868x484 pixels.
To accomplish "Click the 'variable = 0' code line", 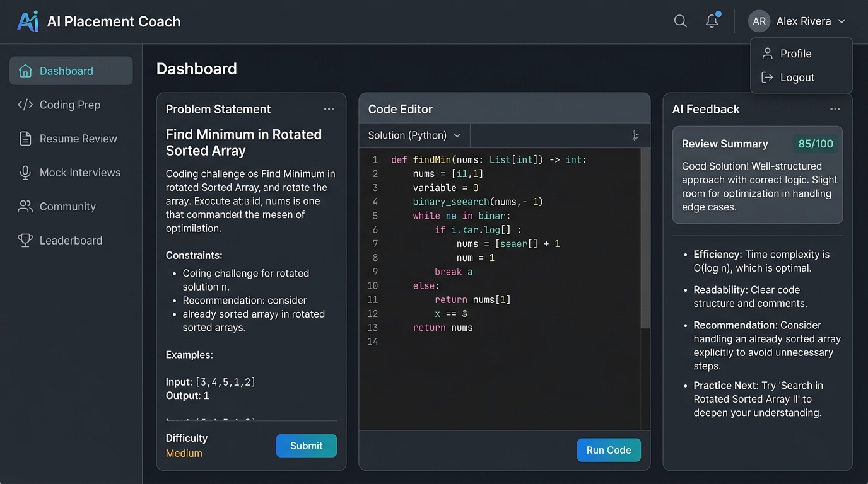I will point(445,188).
